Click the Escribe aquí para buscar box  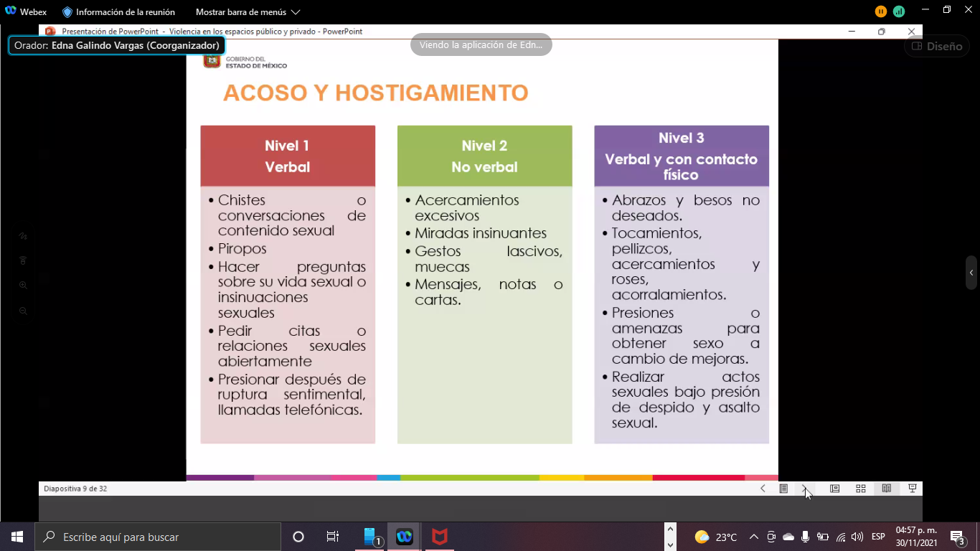pos(158,537)
